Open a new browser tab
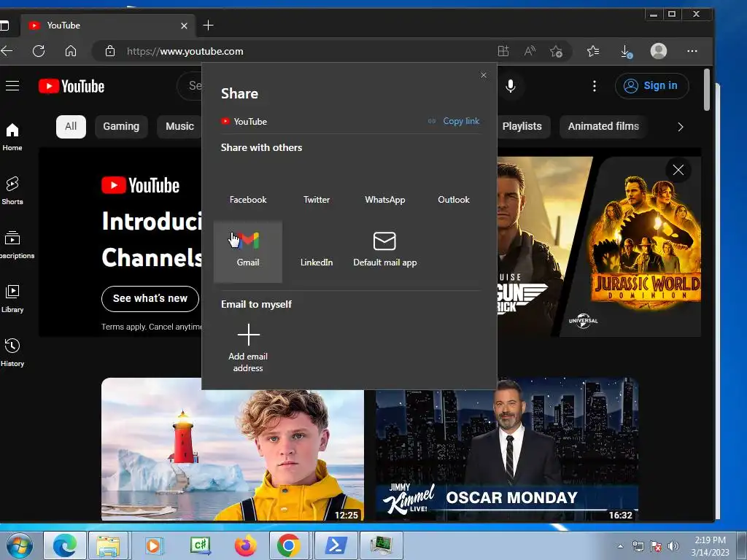Screen dimensions: 747x560 (x=208, y=26)
